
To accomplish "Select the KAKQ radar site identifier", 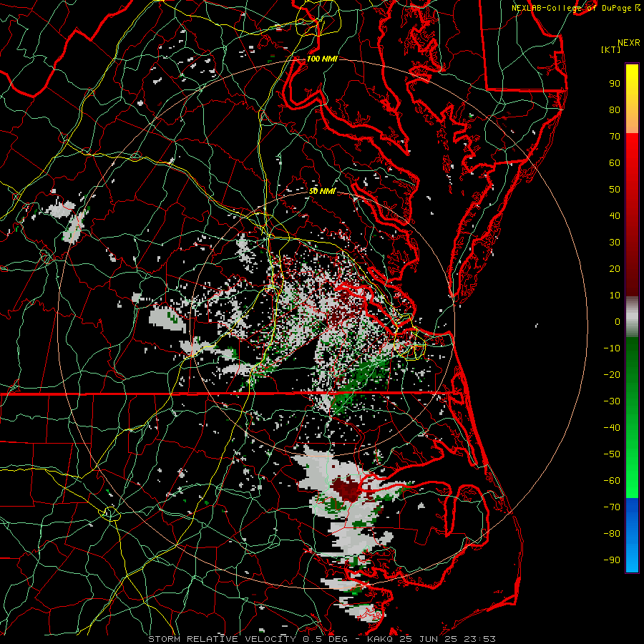I will click(379, 639).
